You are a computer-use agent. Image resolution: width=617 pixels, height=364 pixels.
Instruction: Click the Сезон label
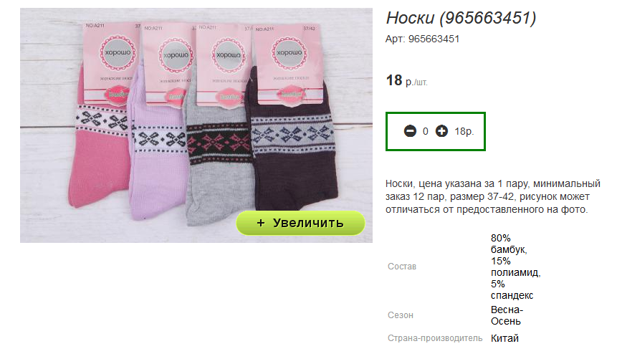coord(400,315)
